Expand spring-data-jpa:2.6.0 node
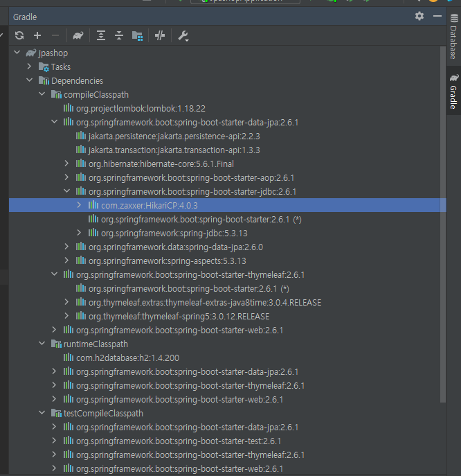 point(66,247)
